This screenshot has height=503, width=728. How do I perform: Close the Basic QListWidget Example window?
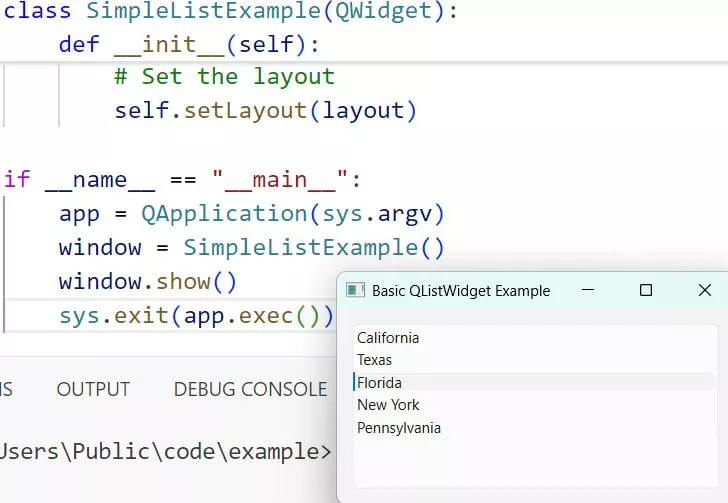(704, 290)
